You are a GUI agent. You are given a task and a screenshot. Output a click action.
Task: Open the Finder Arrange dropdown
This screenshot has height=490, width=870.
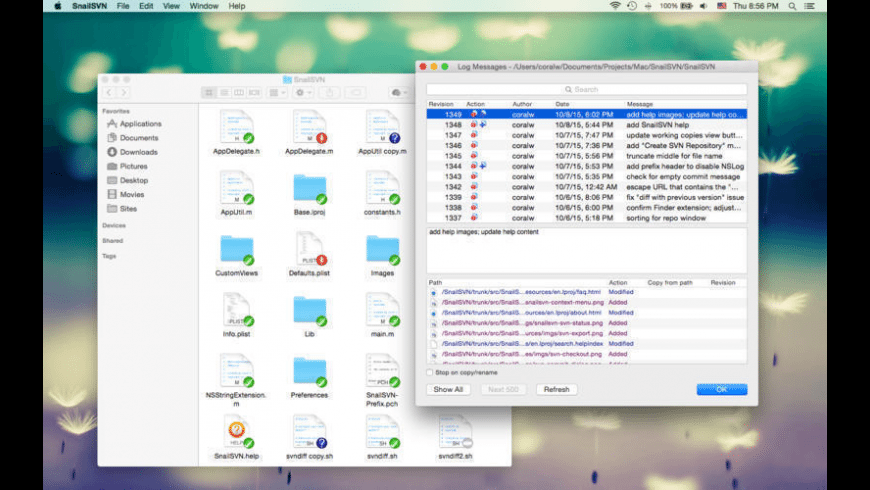[x=277, y=92]
